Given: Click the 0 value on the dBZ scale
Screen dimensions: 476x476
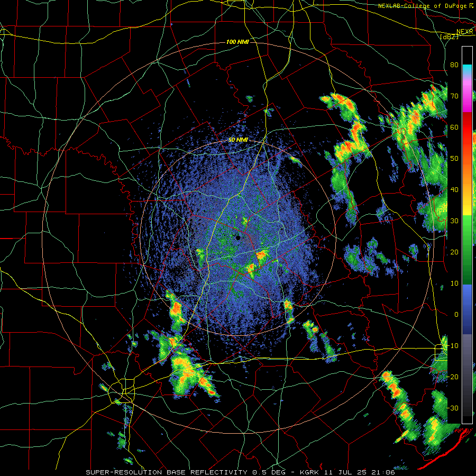Looking at the screenshot, I should (456, 315).
